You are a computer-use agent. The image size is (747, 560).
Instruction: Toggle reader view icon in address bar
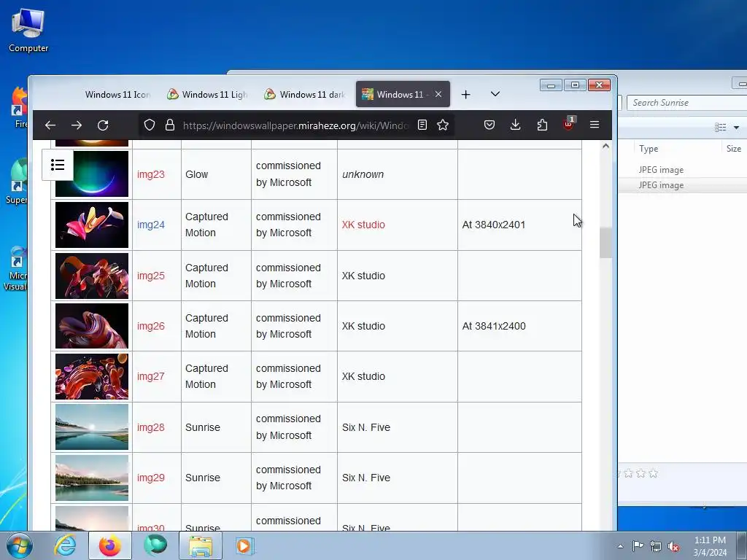[x=422, y=125]
